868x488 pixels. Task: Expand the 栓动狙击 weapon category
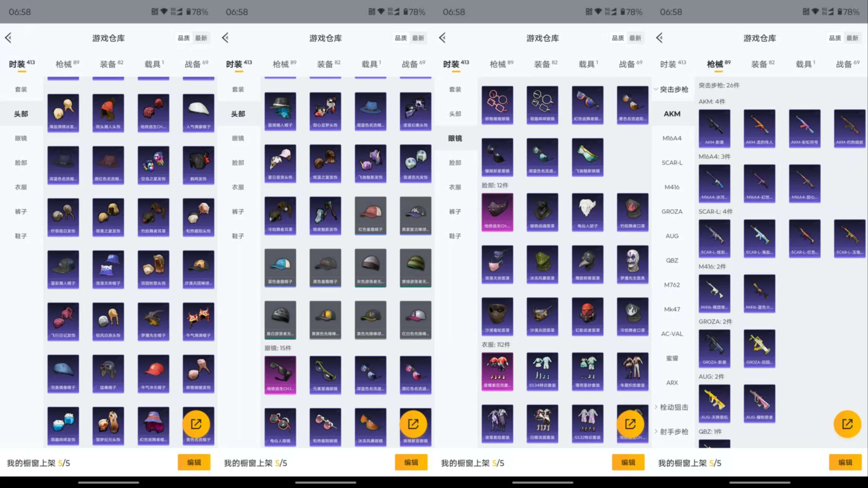pyautogui.click(x=673, y=407)
